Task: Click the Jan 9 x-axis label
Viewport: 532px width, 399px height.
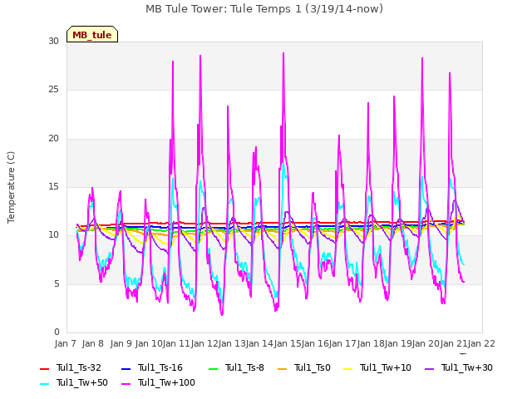Action: (x=121, y=344)
